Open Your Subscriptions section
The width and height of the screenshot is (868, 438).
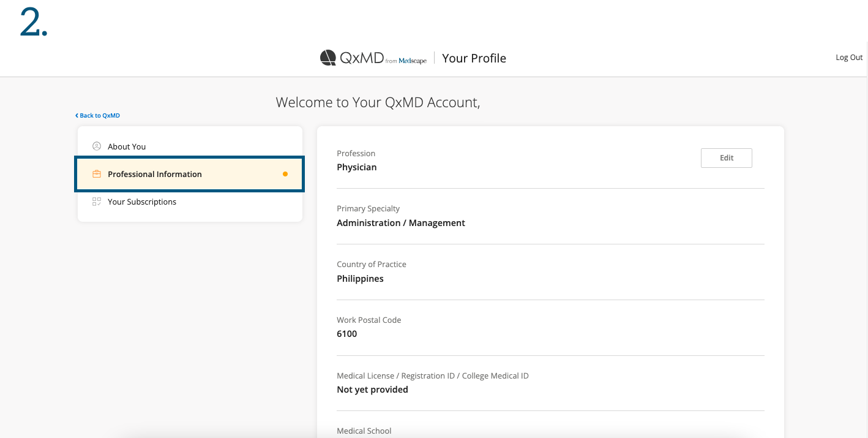tap(190, 202)
